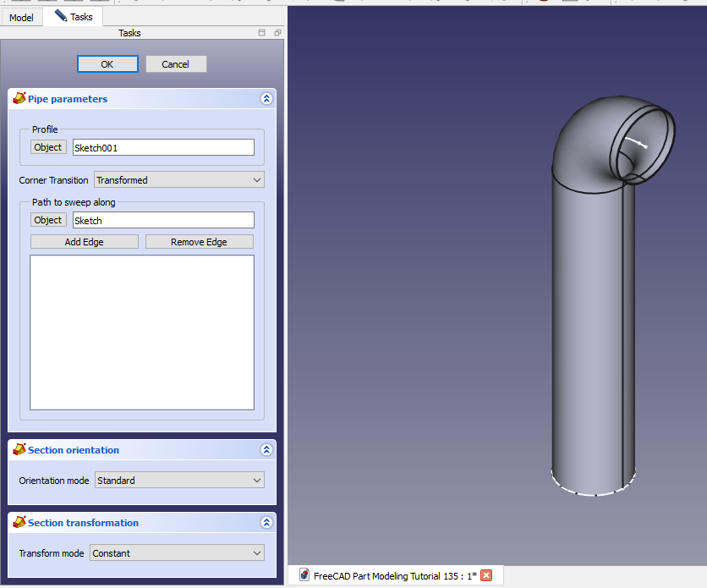
Task: Collapse the Section transformation section
Action: click(x=266, y=523)
